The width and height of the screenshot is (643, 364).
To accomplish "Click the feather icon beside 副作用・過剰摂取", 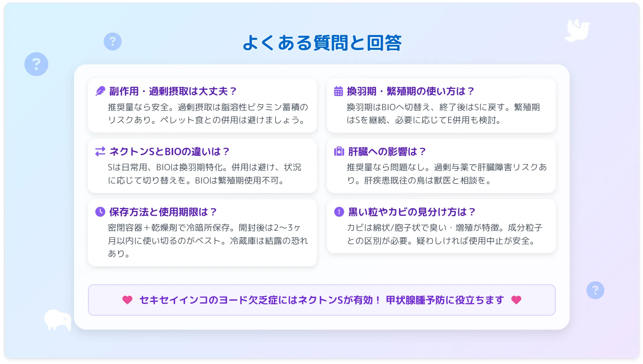I will click(x=100, y=91).
